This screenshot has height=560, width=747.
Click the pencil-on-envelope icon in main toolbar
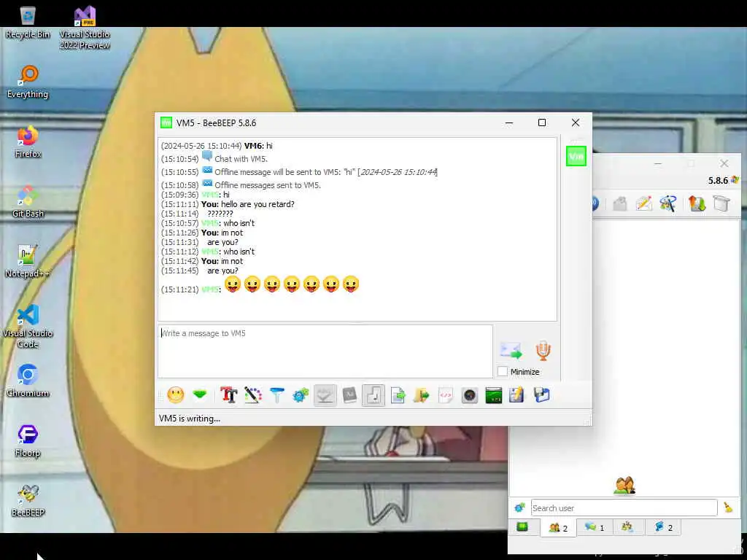click(643, 203)
